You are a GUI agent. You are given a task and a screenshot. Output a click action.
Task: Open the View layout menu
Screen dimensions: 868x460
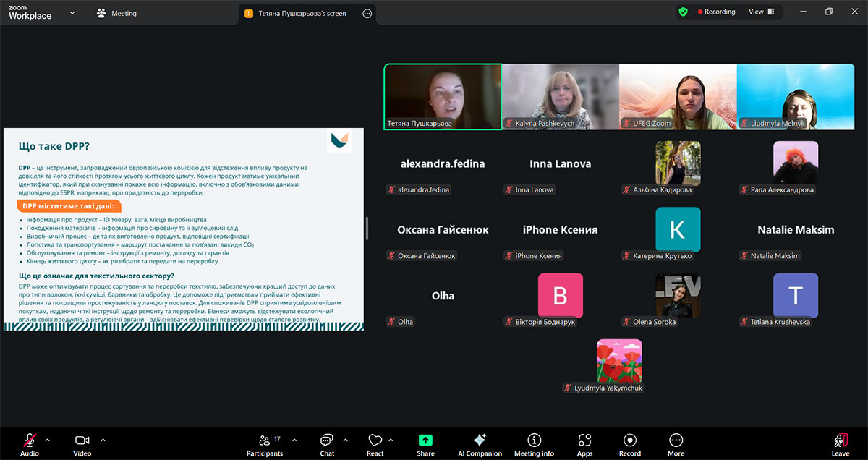[761, 12]
